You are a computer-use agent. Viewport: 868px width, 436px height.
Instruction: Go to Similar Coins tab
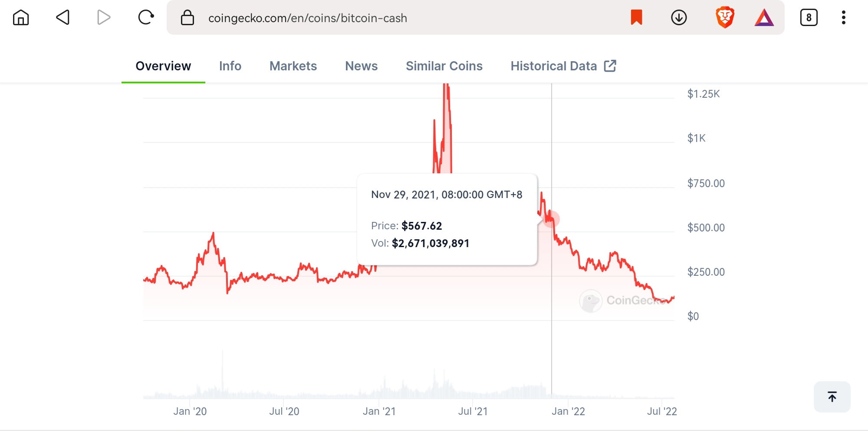pyautogui.click(x=444, y=66)
